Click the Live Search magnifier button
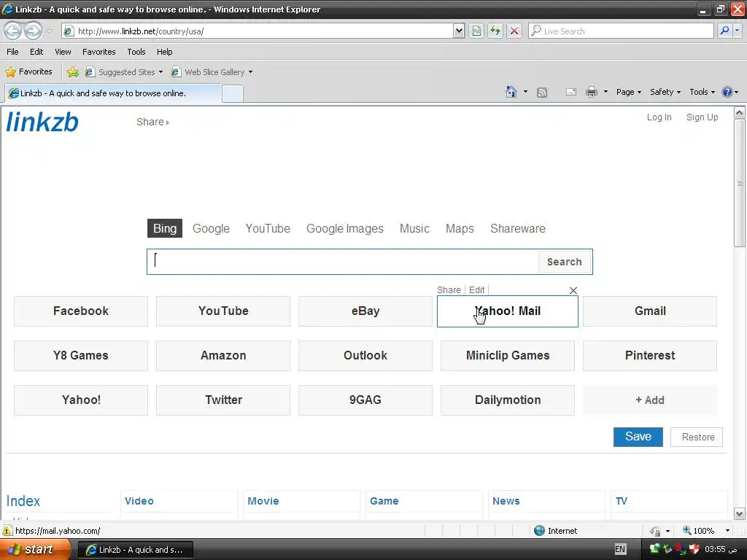This screenshot has height=560, width=747. 724,31
